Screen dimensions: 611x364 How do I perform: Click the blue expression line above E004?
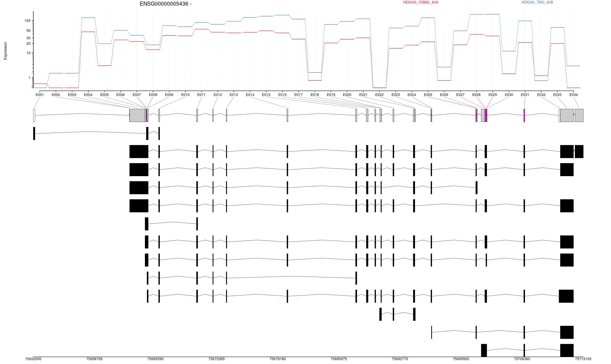pyautogui.click(x=88, y=18)
